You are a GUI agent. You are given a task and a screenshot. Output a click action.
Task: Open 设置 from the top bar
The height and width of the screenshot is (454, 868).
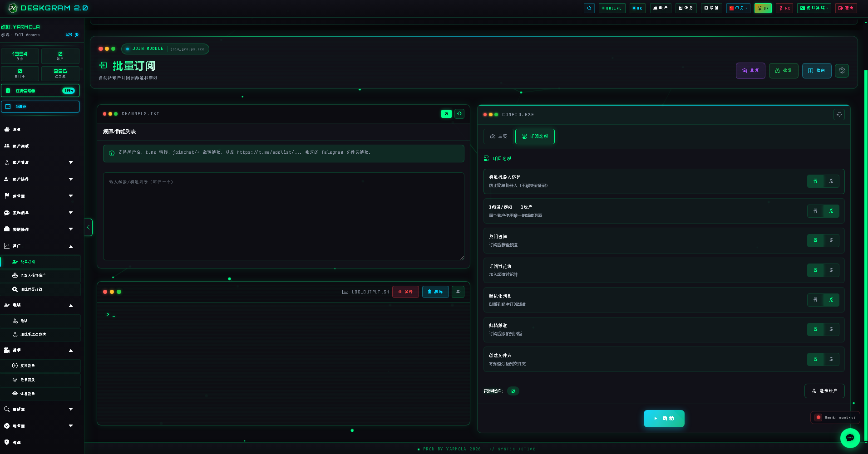point(711,8)
